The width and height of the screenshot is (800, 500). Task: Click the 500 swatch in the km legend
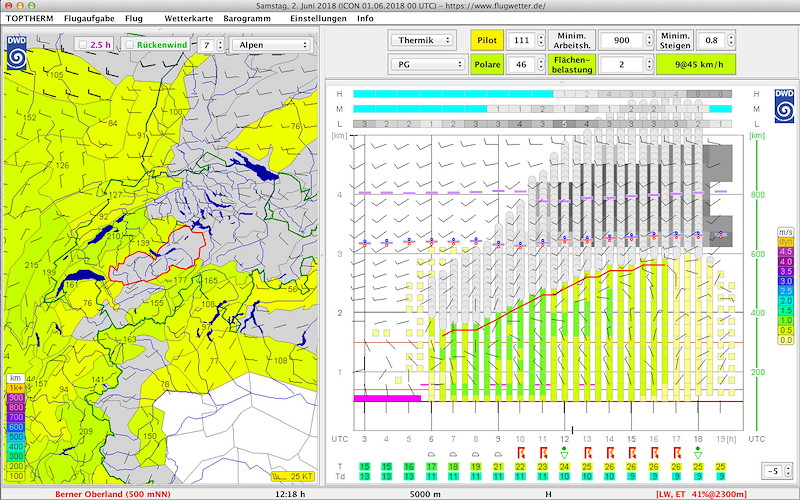coord(16,437)
